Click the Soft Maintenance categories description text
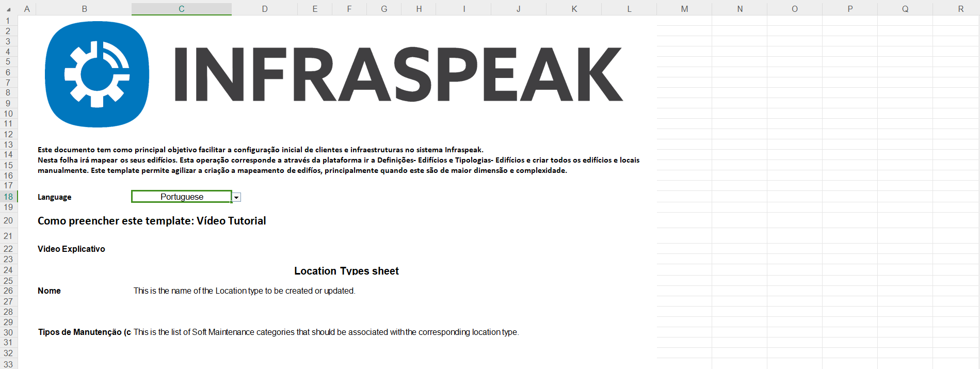The height and width of the screenshot is (369, 980). [x=326, y=332]
